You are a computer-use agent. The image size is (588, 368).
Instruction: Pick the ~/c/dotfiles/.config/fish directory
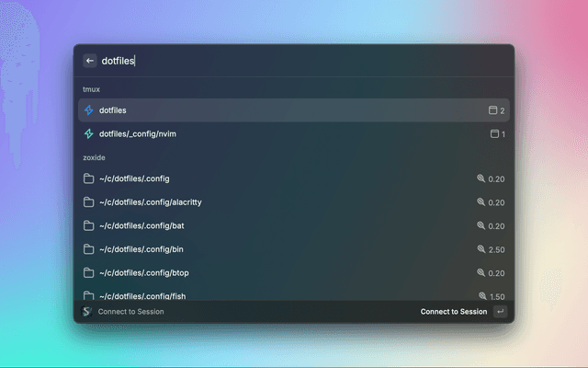[276, 294]
